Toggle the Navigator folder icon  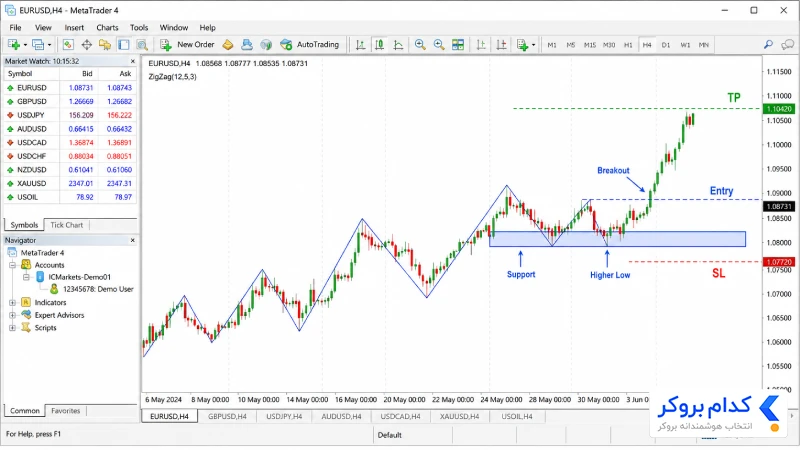pos(105,45)
